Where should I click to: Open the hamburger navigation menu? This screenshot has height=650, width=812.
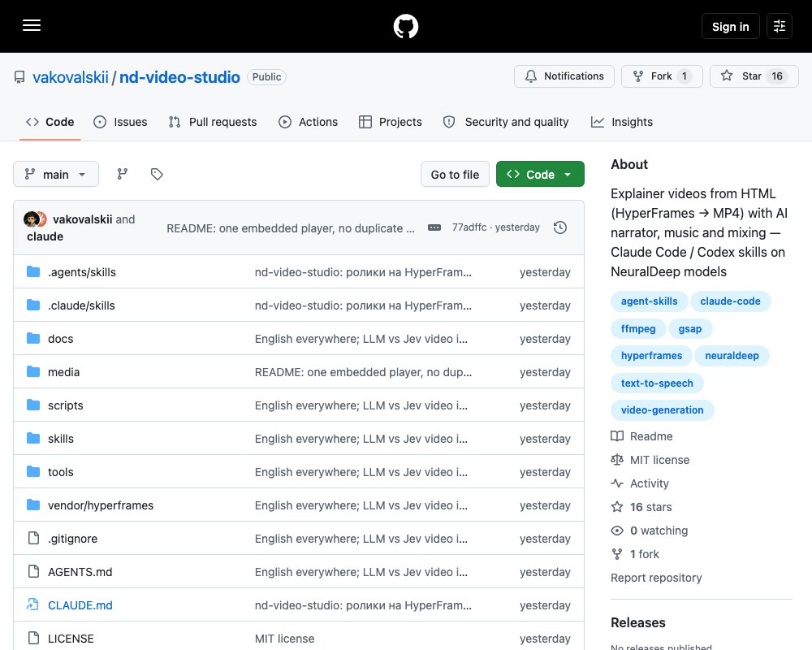coord(32,25)
